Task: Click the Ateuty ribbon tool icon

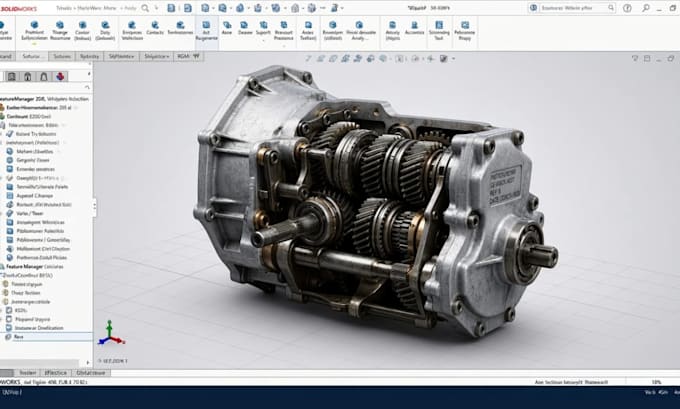Action: point(392,25)
